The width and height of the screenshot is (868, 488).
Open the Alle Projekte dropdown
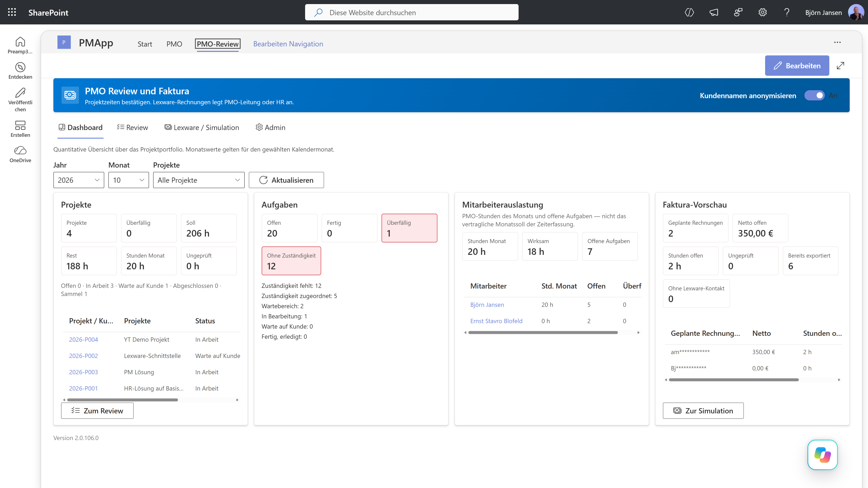[199, 180]
